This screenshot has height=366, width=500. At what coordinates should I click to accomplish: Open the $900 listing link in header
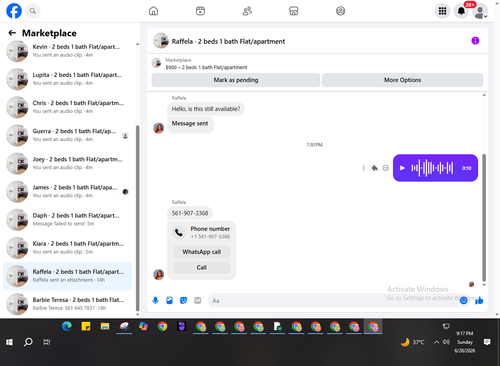click(x=206, y=67)
